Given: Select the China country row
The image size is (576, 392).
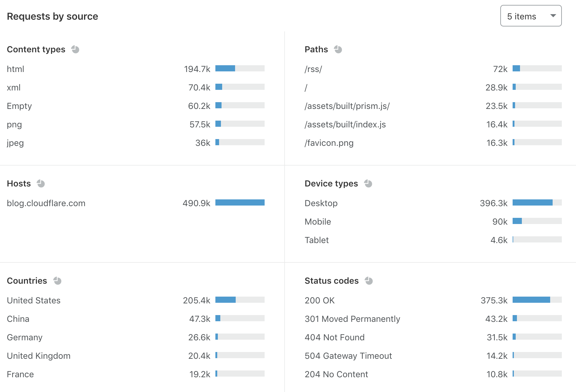Looking at the screenshot, I should 18,319.
